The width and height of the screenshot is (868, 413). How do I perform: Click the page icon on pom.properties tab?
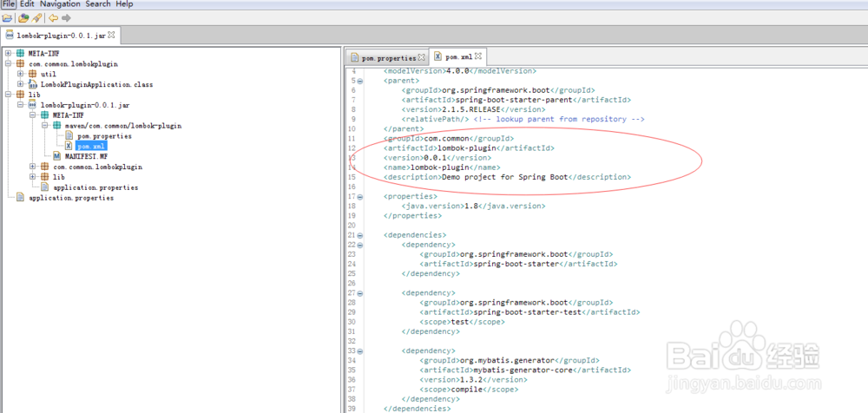pos(354,57)
